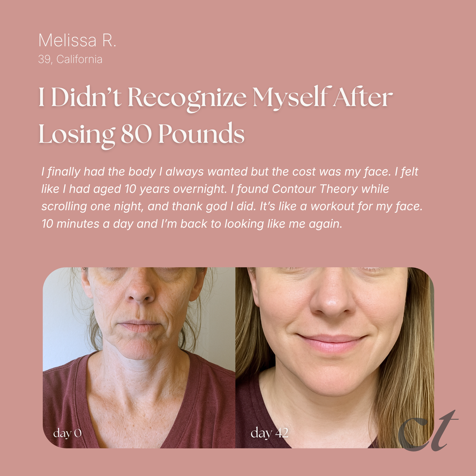Open the day 0 before photo

[139, 358]
